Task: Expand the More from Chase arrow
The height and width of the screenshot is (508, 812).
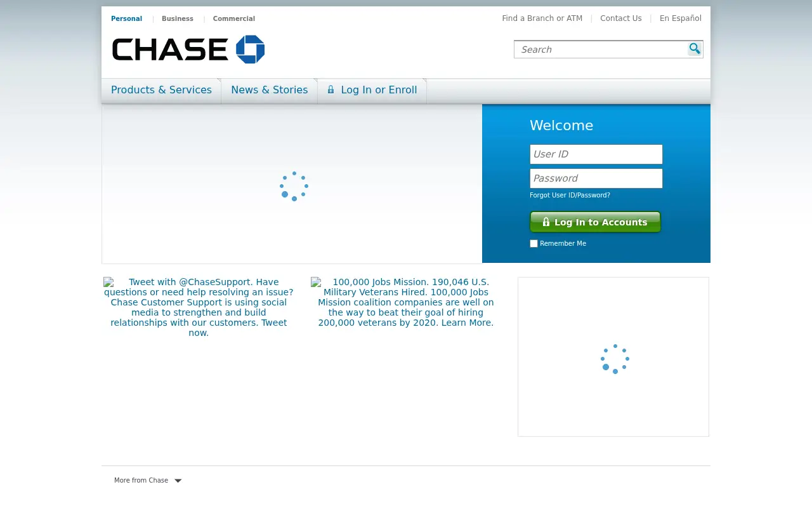Action: point(178,481)
